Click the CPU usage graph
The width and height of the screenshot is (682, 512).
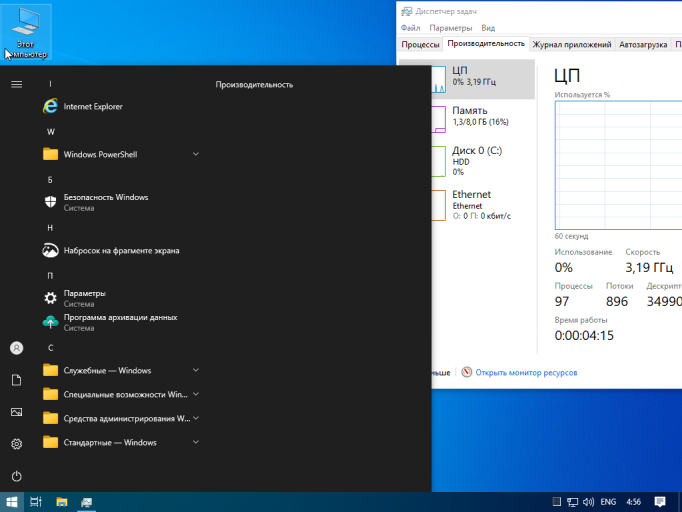pos(618,165)
